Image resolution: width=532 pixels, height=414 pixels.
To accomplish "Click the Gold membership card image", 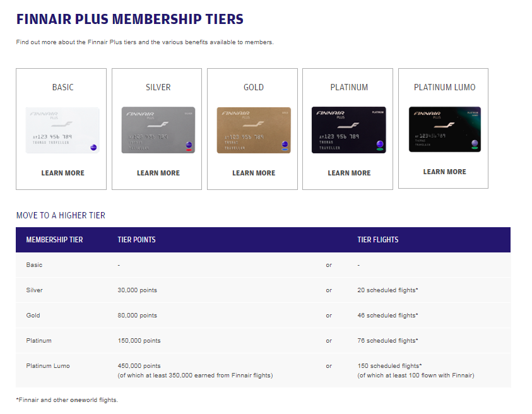I will point(254,130).
